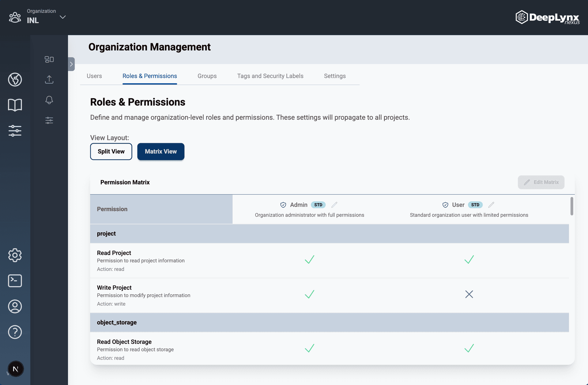Click the globe icon in left sidebar
Image resolution: width=588 pixels, height=385 pixels.
tap(15, 80)
